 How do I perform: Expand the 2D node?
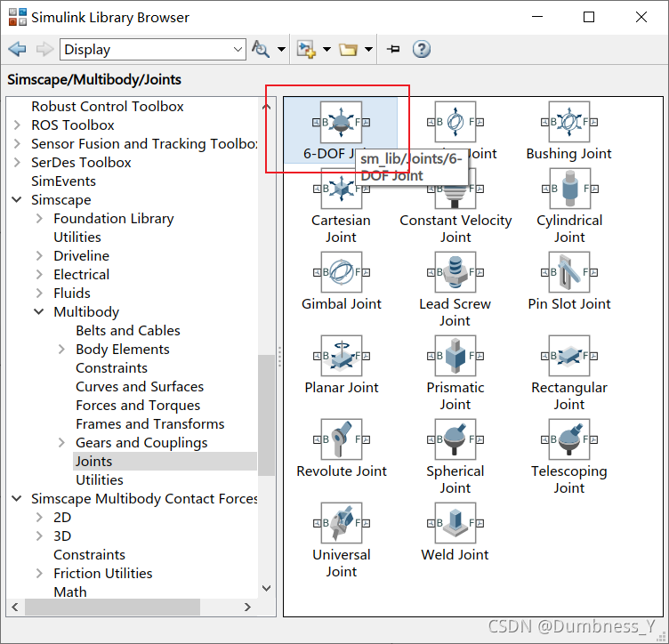coord(39,518)
